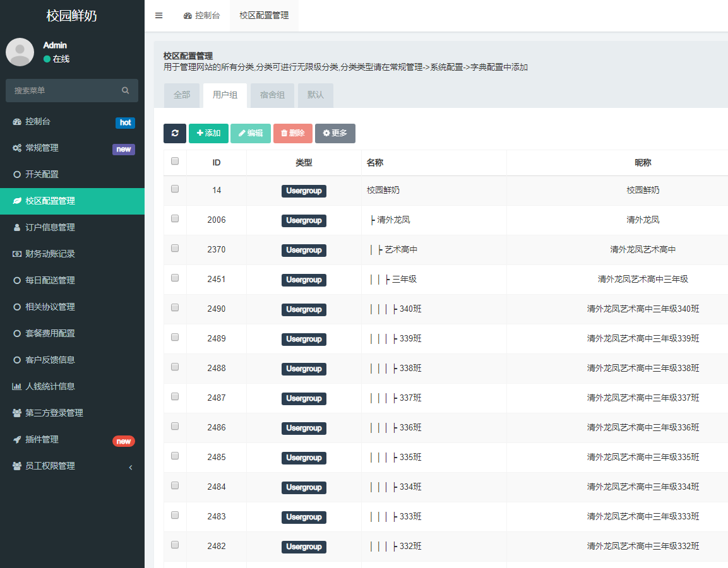Click the Usergroup tag for ID 14
This screenshot has width=728, height=568.
point(304,191)
